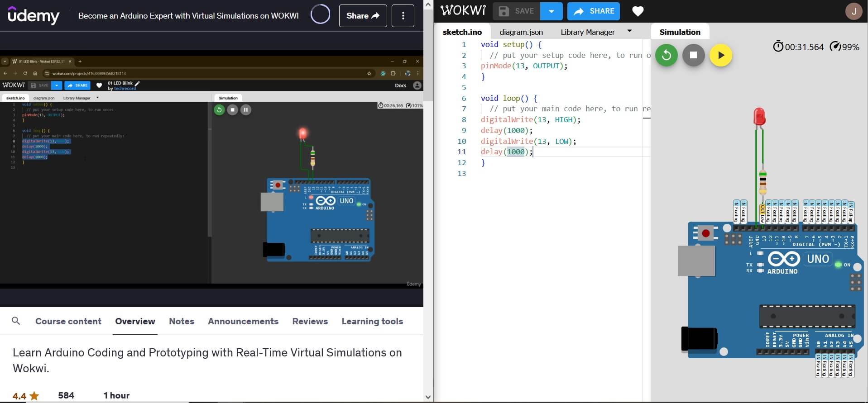Click the 1 hour duration text
This screenshot has width=868, height=403.
click(116, 395)
